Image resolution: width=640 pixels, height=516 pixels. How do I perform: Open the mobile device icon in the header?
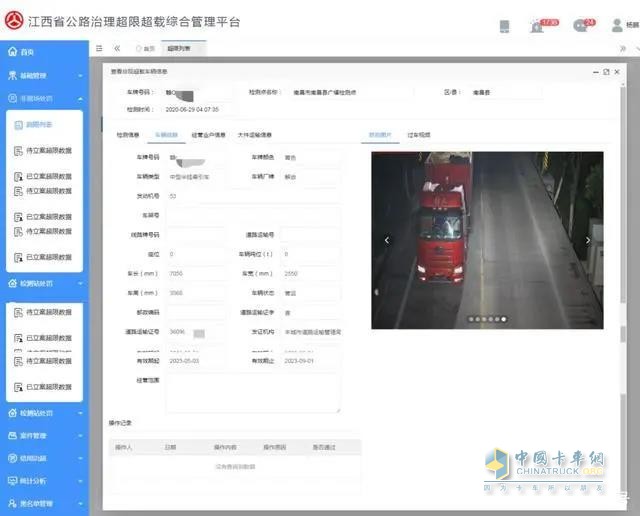[x=504, y=26]
